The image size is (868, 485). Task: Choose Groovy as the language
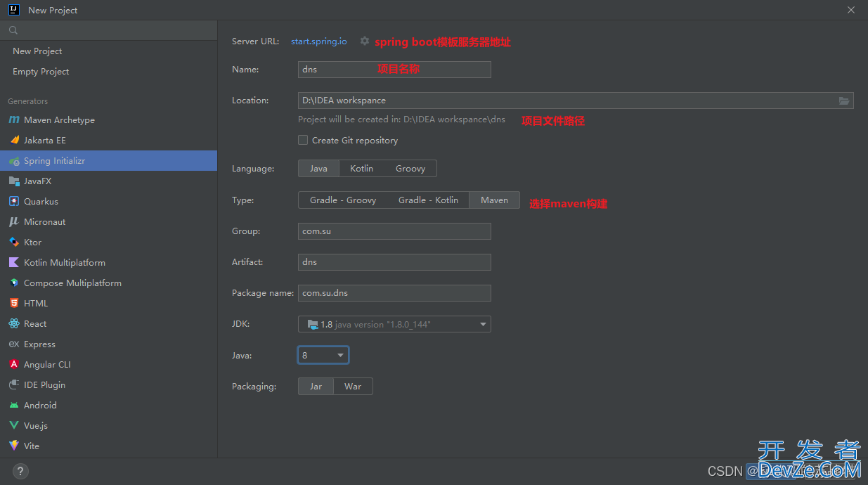tap(410, 169)
